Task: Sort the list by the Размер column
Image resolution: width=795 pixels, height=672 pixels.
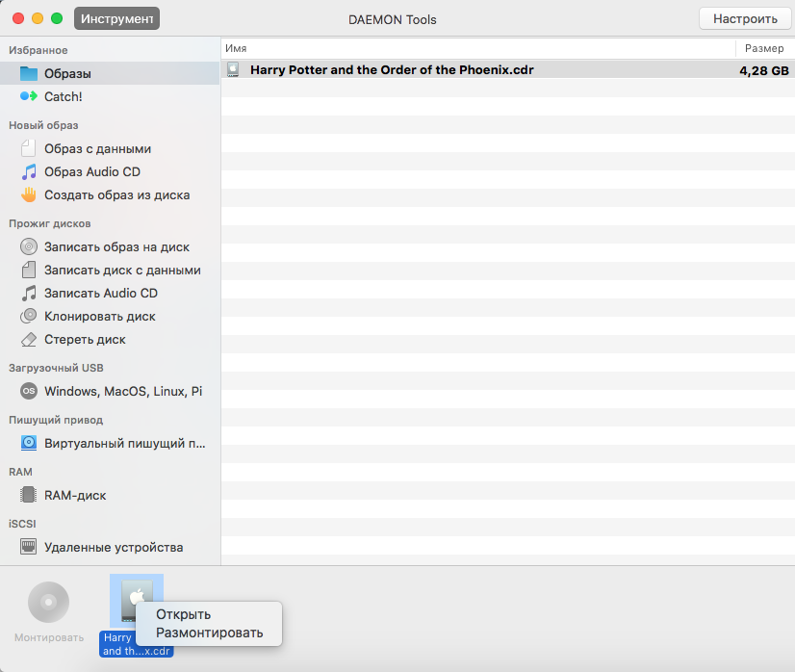Action: (764, 48)
